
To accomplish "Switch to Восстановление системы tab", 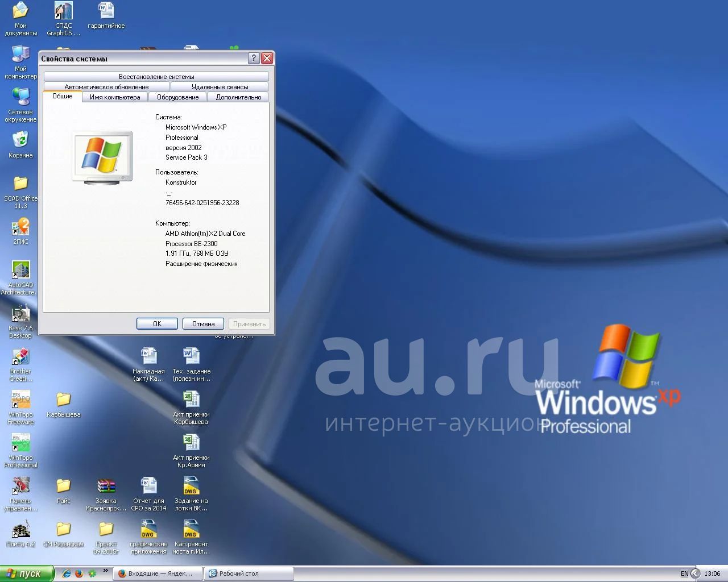I will coord(156,76).
